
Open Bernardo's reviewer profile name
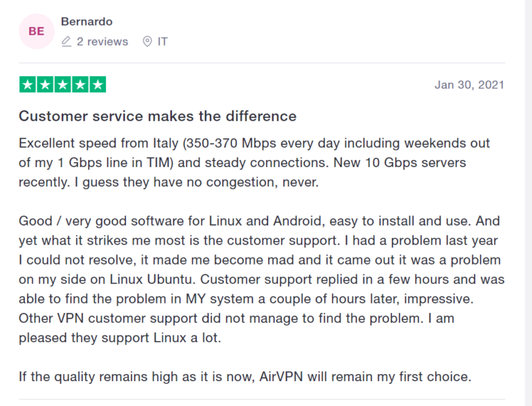87,21
